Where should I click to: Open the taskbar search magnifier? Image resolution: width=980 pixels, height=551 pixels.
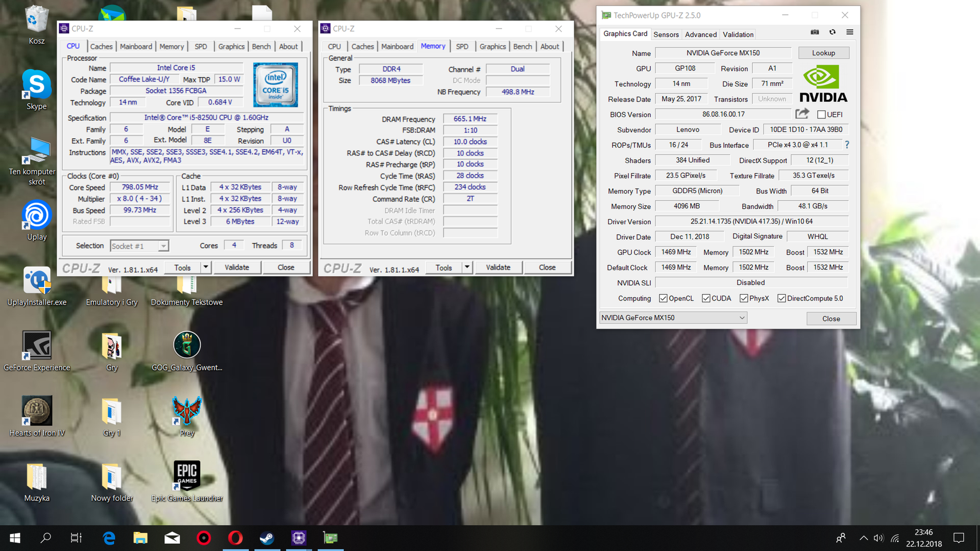[x=46, y=538]
